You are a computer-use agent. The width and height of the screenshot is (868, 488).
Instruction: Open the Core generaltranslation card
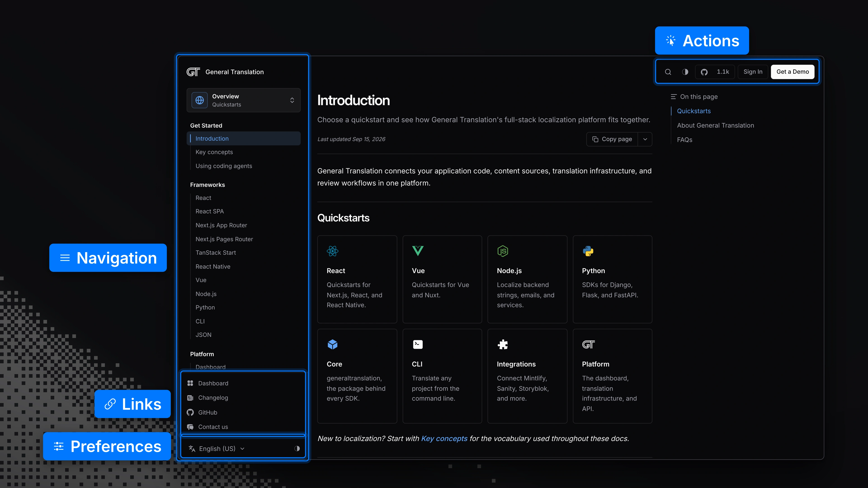[x=357, y=376]
